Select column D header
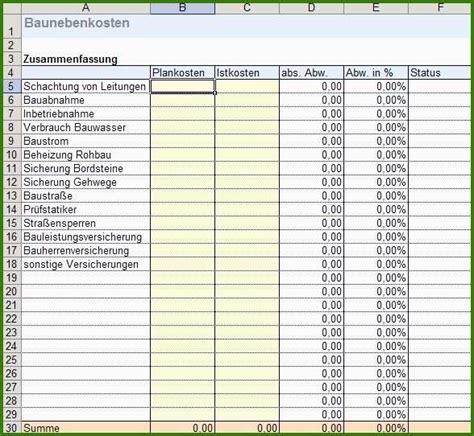Viewport: 474px width, 436px height. click(311, 7)
